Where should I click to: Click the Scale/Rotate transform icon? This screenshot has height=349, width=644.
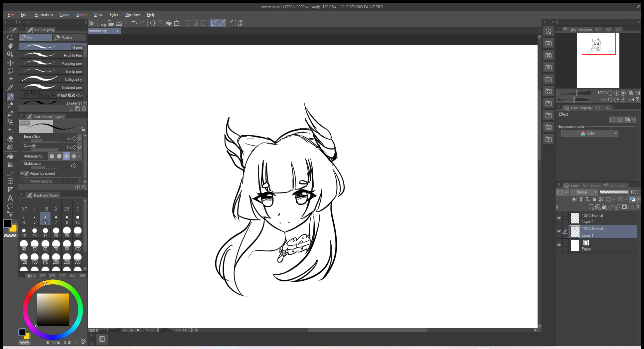coord(177,23)
